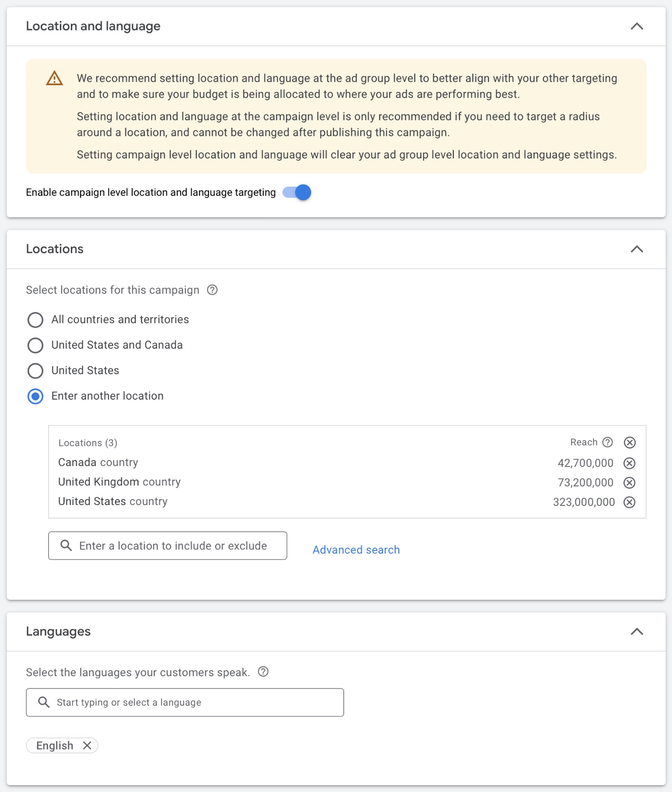Open the Reach help tooltip icon
The image size is (672, 792).
[608, 442]
